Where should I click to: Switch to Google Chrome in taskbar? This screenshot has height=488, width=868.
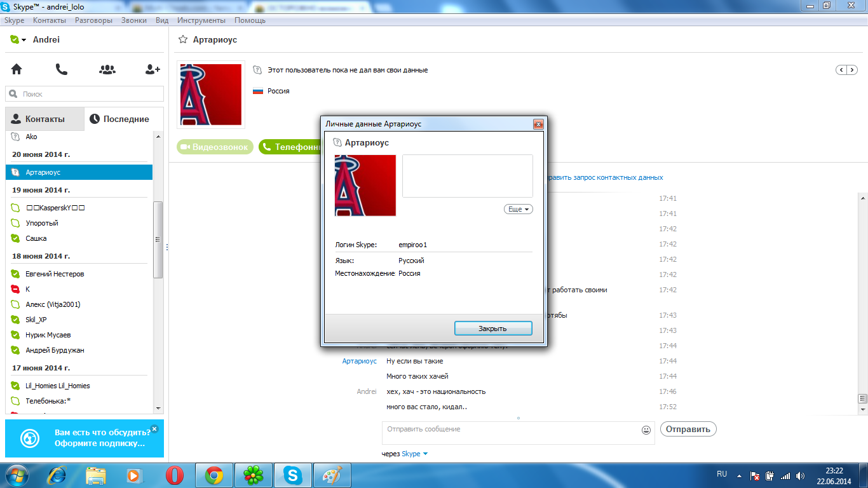point(214,475)
